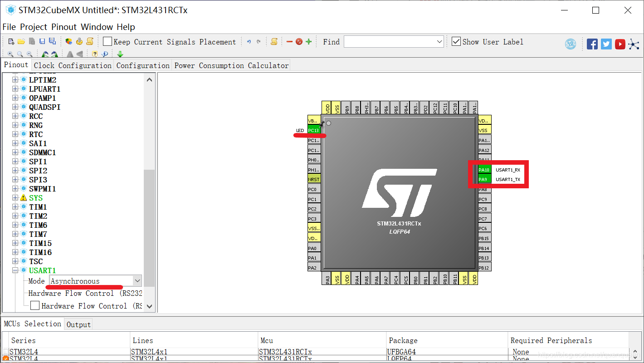644x363 pixels.
Task: Click the green PC13 pin on chip
Action: 314,130
